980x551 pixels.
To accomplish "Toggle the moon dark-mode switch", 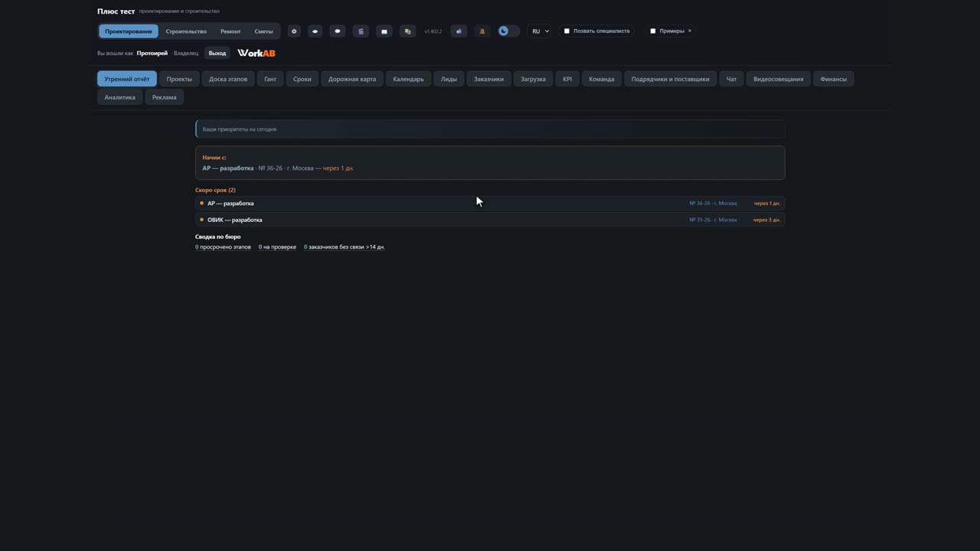I will click(x=508, y=31).
